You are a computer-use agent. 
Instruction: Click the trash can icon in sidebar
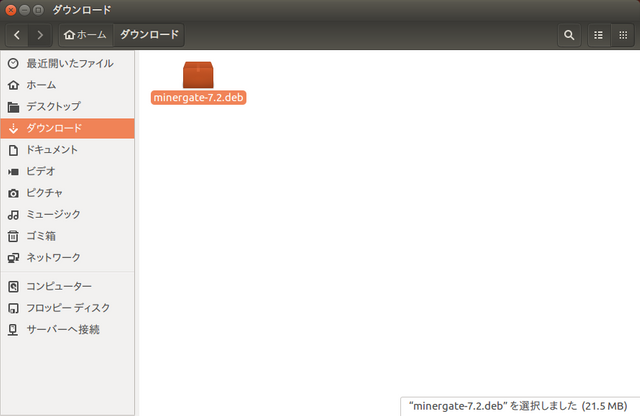pos(13,236)
